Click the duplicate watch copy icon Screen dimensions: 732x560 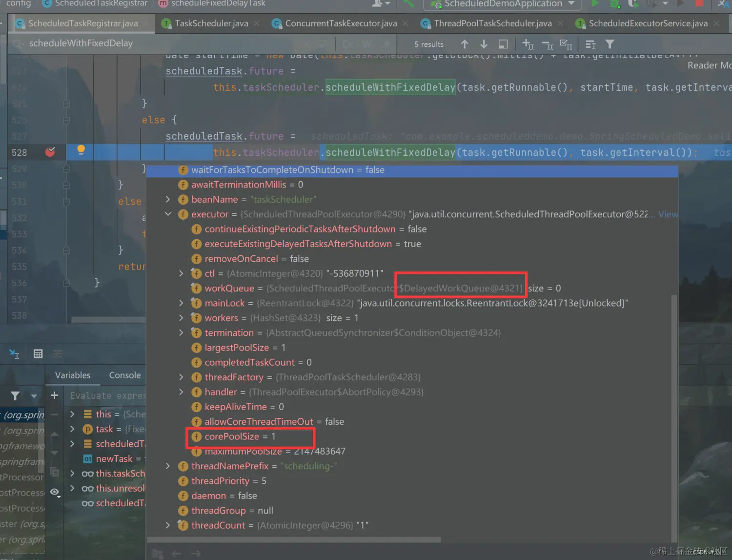click(x=55, y=472)
